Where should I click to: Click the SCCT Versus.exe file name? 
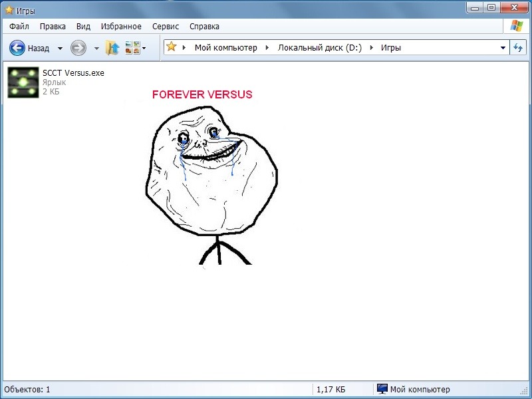pos(73,73)
